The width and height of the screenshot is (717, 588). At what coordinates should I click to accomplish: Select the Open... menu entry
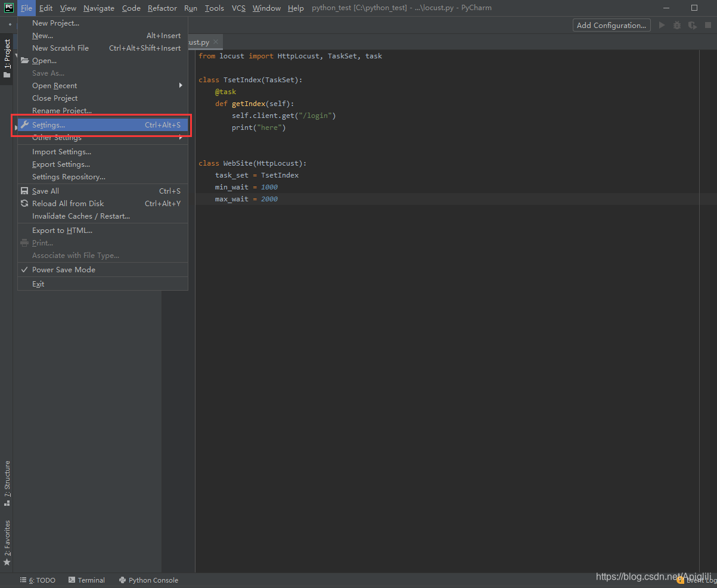103,61
